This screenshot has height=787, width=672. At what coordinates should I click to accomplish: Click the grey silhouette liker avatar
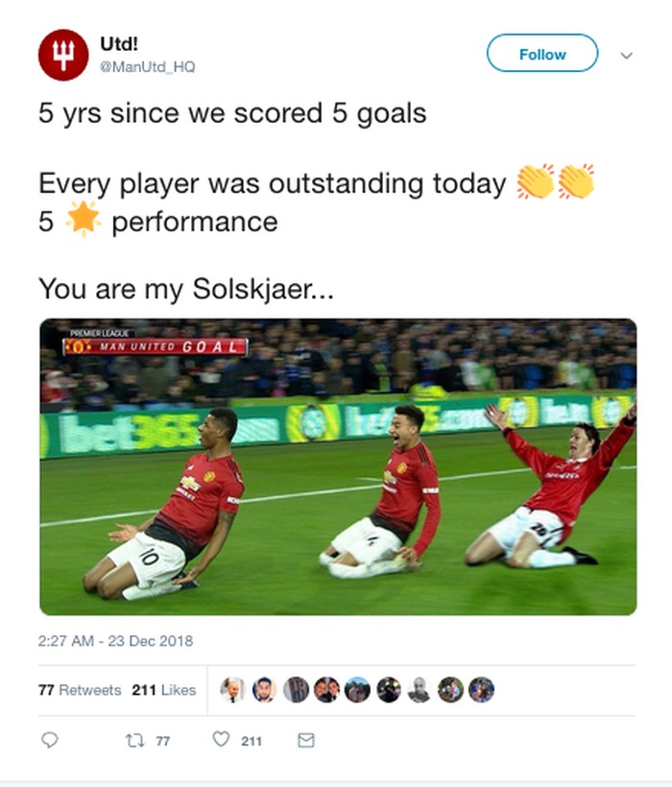[420, 690]
